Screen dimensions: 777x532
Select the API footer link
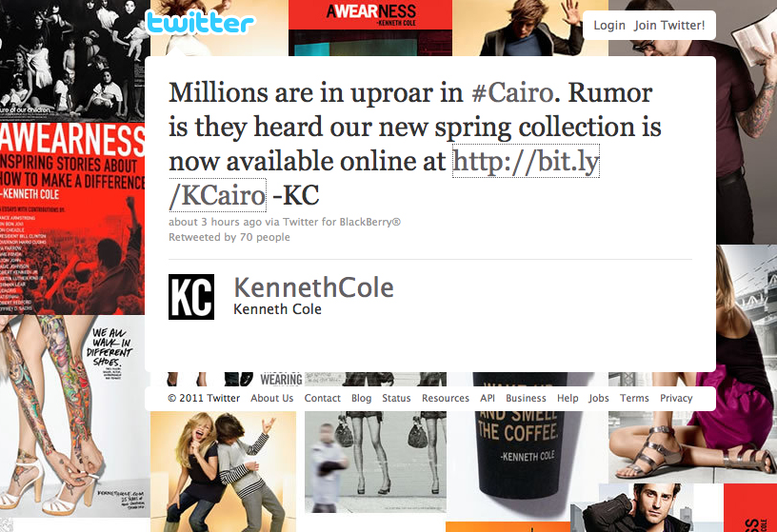tap(488, 398)
